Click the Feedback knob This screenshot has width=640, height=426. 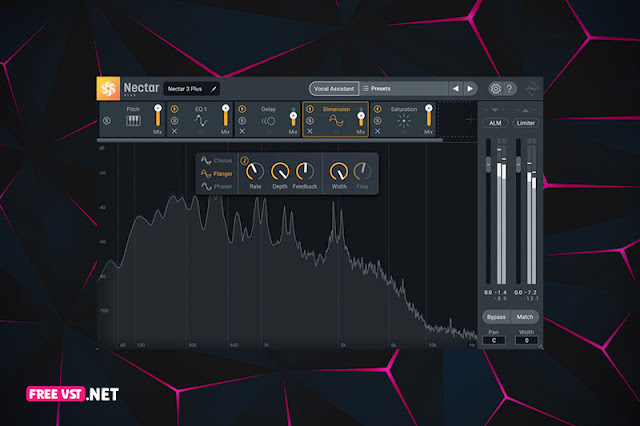pos(304,171)
